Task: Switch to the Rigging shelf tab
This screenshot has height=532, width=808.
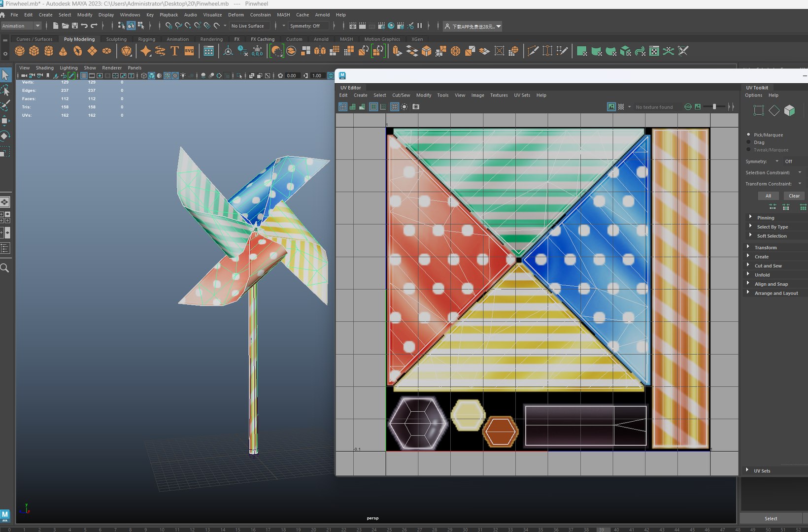Action: [146, 39]
